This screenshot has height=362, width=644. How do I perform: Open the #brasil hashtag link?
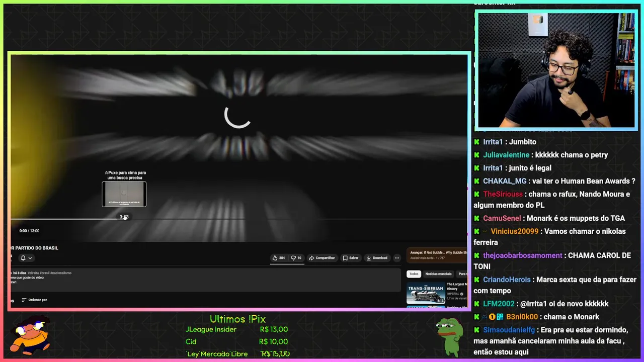point(45,273)
